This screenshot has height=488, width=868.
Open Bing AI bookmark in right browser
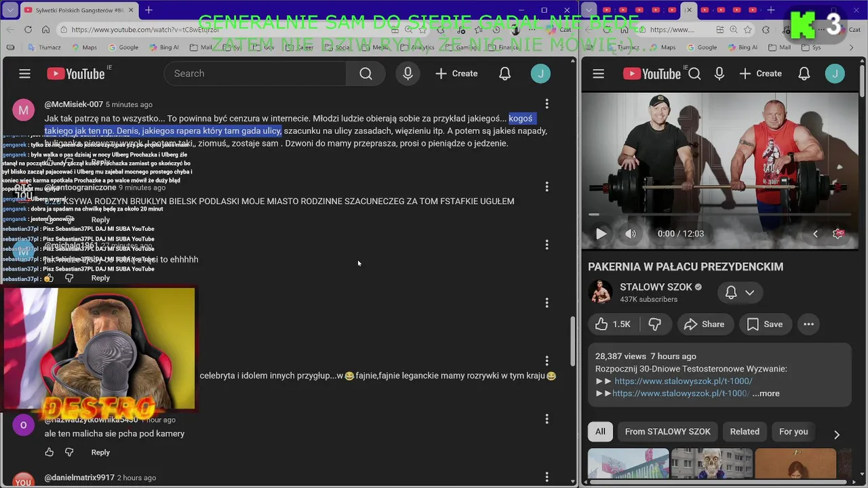click(743, 47)
